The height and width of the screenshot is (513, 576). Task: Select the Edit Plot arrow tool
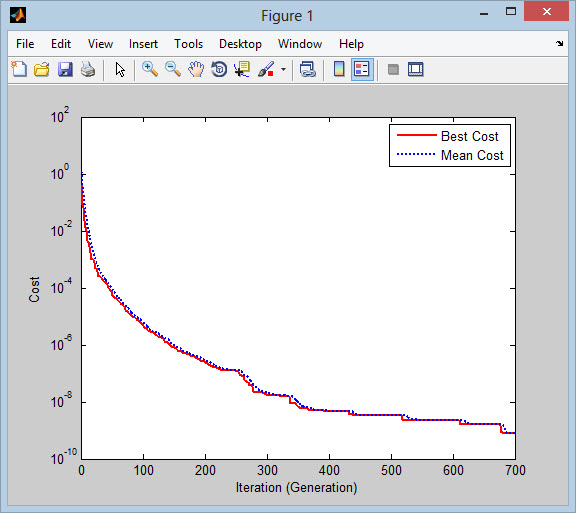point(120,69)
